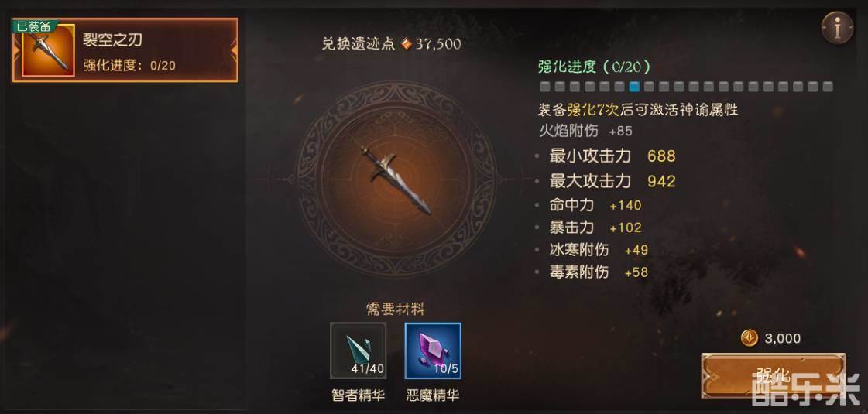Click the 强化进度 (0/20) heading
The width and height of the screenshot is (868, 414).
click(594, 67)
